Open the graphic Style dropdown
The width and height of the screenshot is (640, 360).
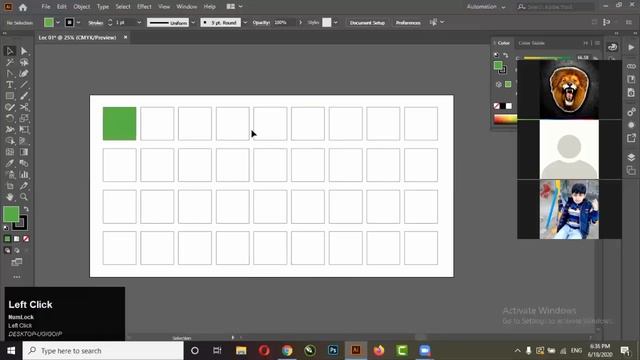pyautogui.click(x=336, y=22)
